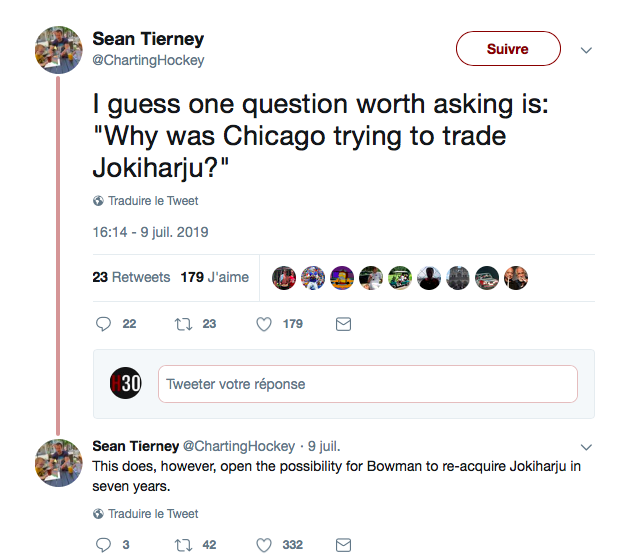Click the Tweeter votre réponse field
Image resolution: width=619 pixels, height=557 pixels.
(367, 384)
